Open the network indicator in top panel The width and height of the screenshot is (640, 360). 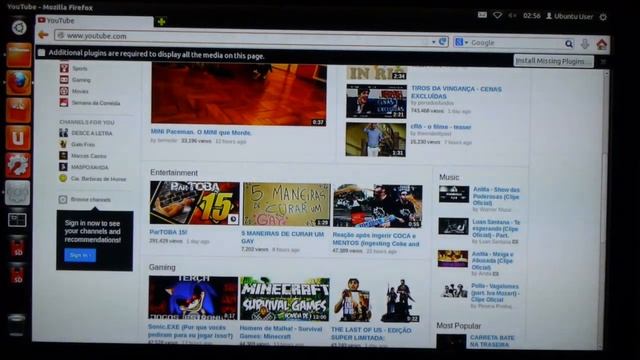(498, 16)
